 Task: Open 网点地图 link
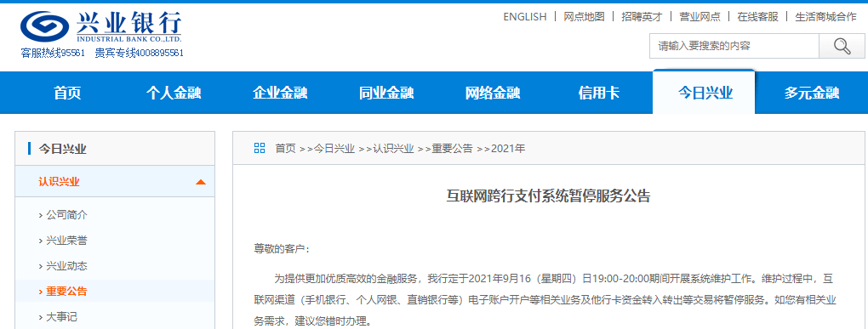coord(584,17)
